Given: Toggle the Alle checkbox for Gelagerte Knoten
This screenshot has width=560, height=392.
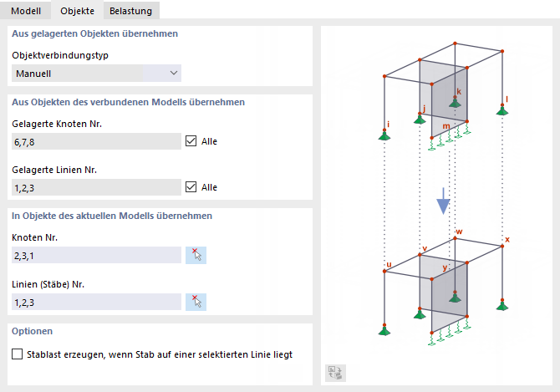Looking at the screenshot, I should (x=191, y=141).
